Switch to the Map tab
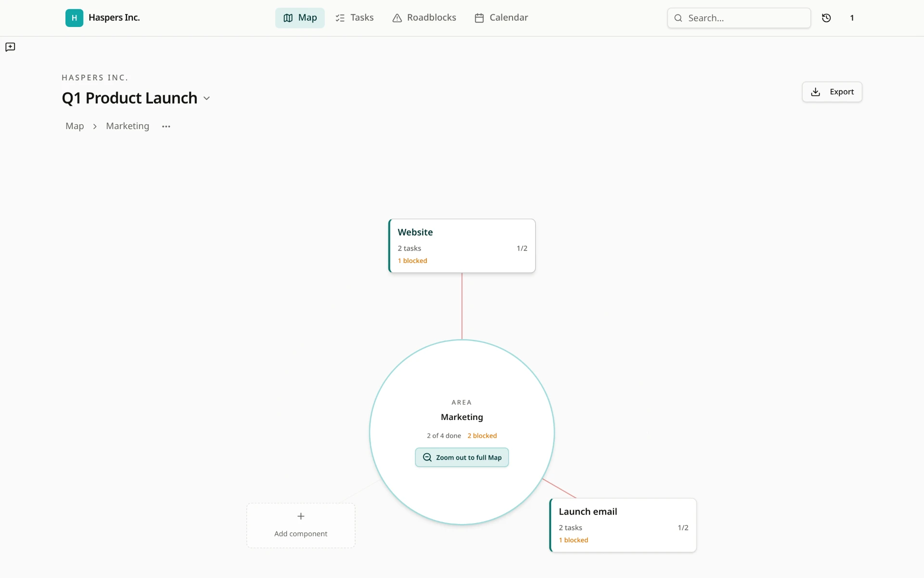Viewport: 924px width, 578px height. pyautogui.click(x=300, y=18)
